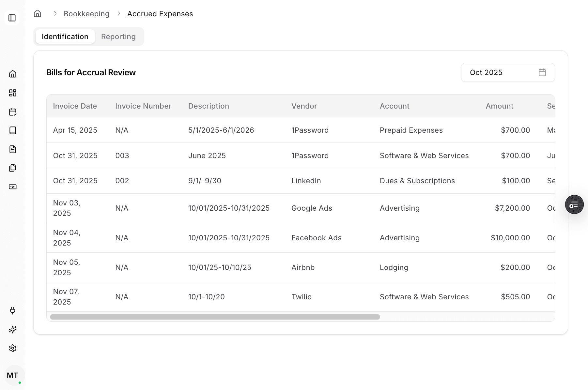
Task: Open the ledger book icon in sidebar
Action: 13,130
